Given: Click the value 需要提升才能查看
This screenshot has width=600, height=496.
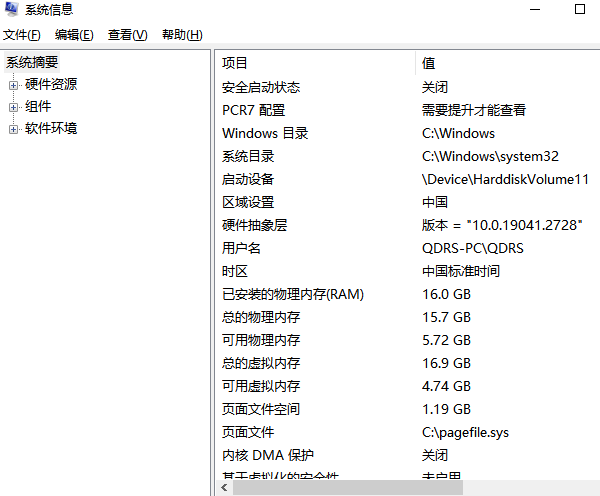Looking at the screenshot, I should point(474,110).
